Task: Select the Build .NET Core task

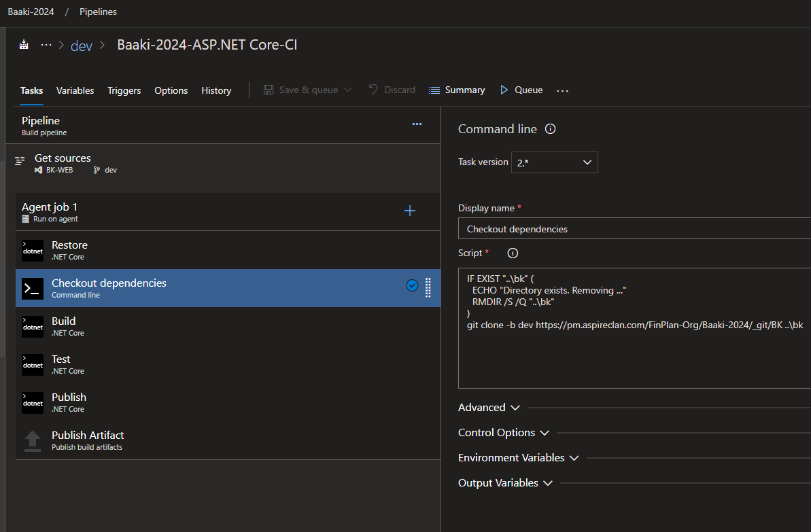Action: click(228, 326)
